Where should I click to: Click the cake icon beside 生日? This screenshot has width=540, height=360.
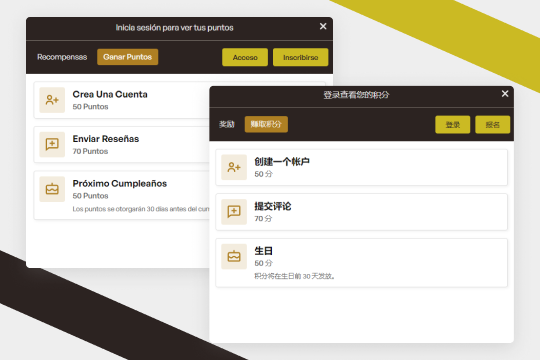(x=234, y=257)
